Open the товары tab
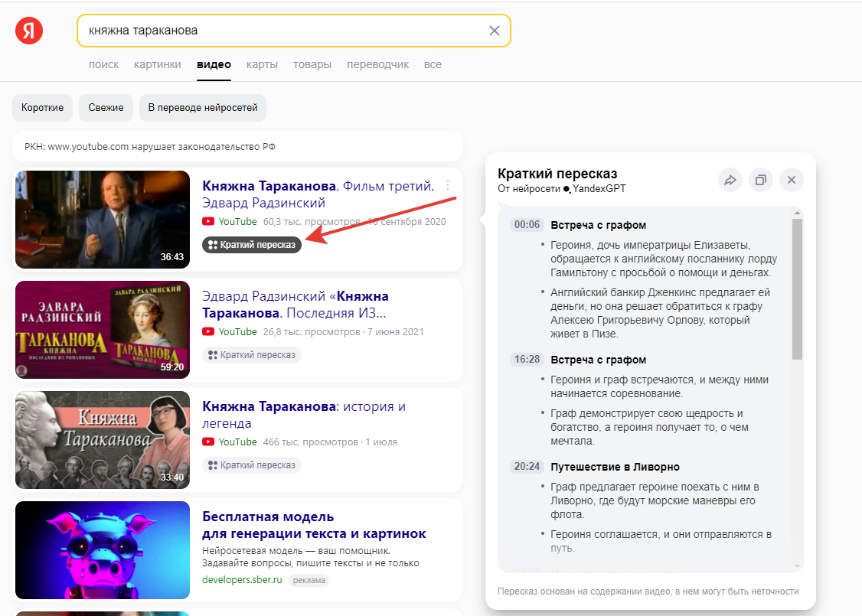Screen dimensions: 862x616 click(x=312, y=64)
